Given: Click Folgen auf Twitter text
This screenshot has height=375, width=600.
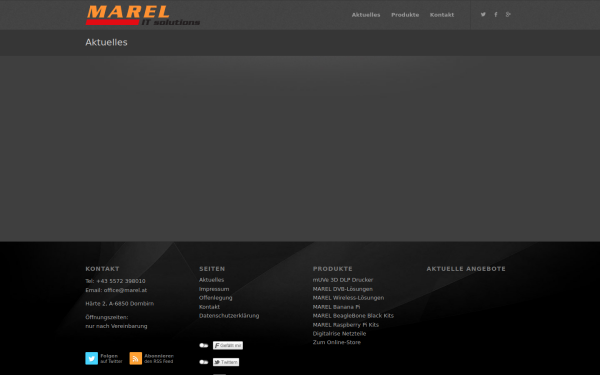Looking at the screenshot, I should pyautogui.click(x=111, y=359).
